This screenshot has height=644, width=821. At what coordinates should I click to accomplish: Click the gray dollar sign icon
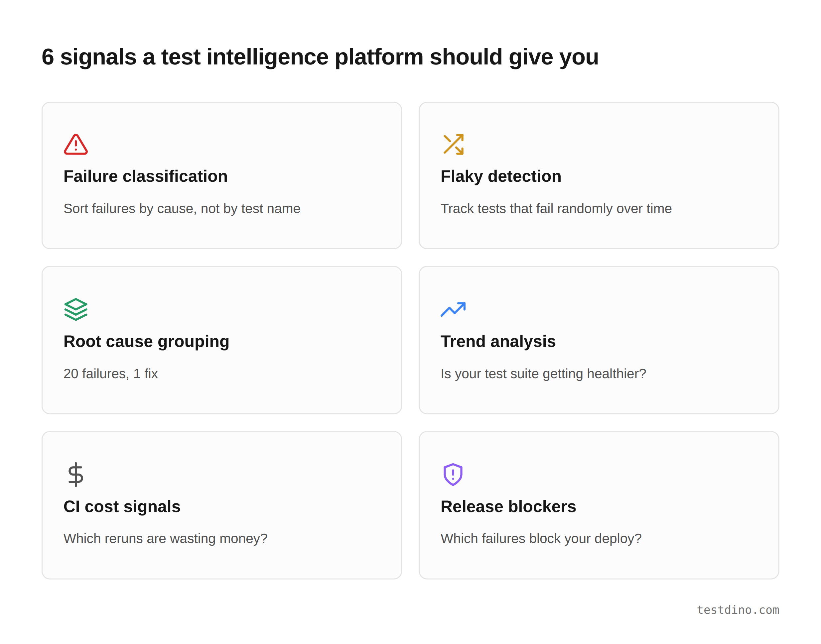pos(75,474)
